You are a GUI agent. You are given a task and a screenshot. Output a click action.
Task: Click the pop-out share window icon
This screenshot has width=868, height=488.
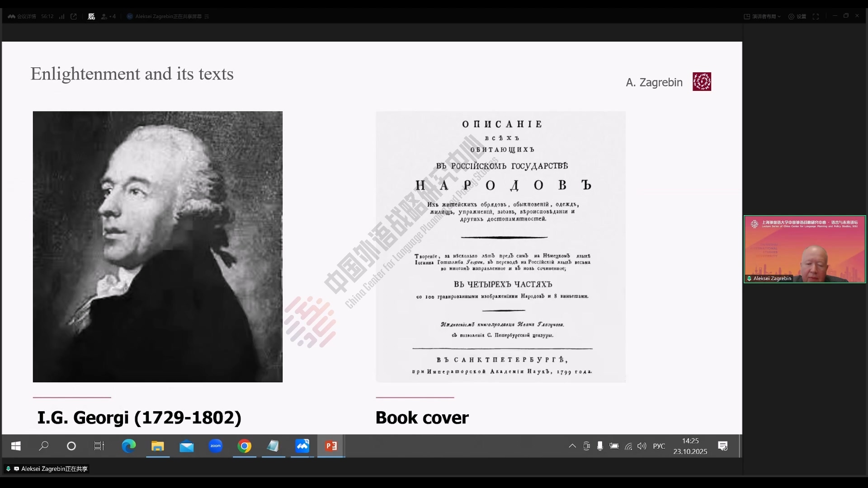coord(74,16)
